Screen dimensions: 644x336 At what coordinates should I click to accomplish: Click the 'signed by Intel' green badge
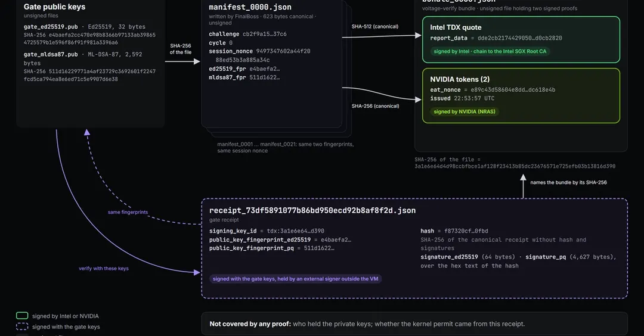point(490,51)
